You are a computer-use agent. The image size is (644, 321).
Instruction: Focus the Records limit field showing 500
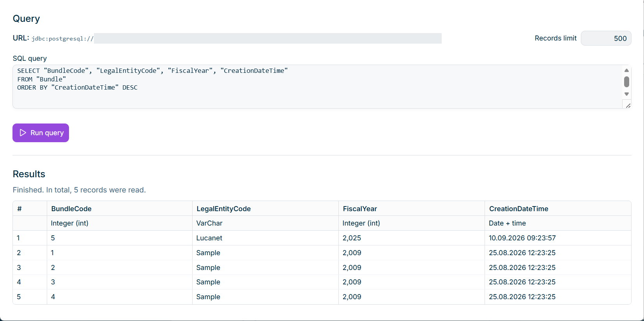tap(606, 38)
